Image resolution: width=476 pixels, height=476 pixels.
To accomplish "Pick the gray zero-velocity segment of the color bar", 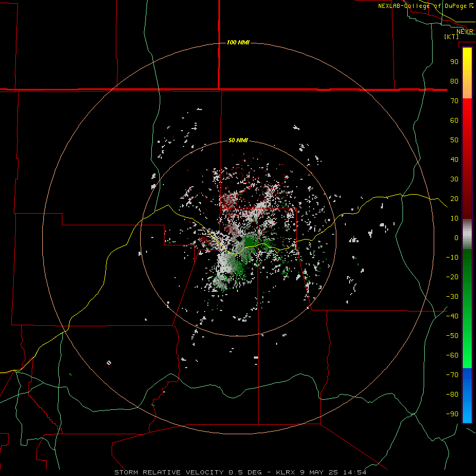I will [x=467, y=234].
